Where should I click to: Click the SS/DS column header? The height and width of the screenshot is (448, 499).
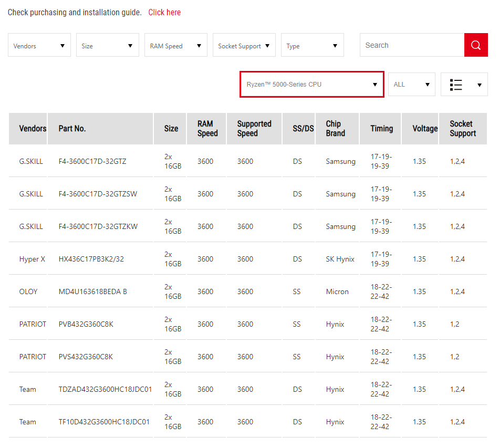(x=299, y=129)
